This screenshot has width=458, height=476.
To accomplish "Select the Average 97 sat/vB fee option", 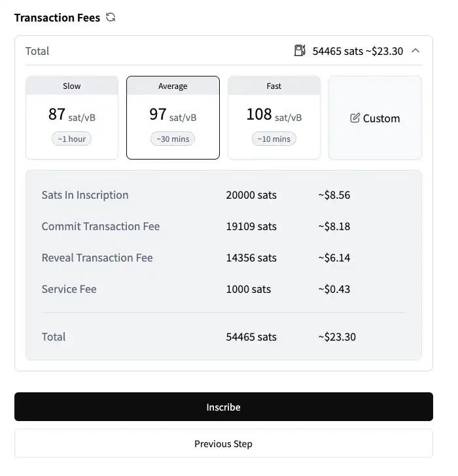I will pos(173,118).
